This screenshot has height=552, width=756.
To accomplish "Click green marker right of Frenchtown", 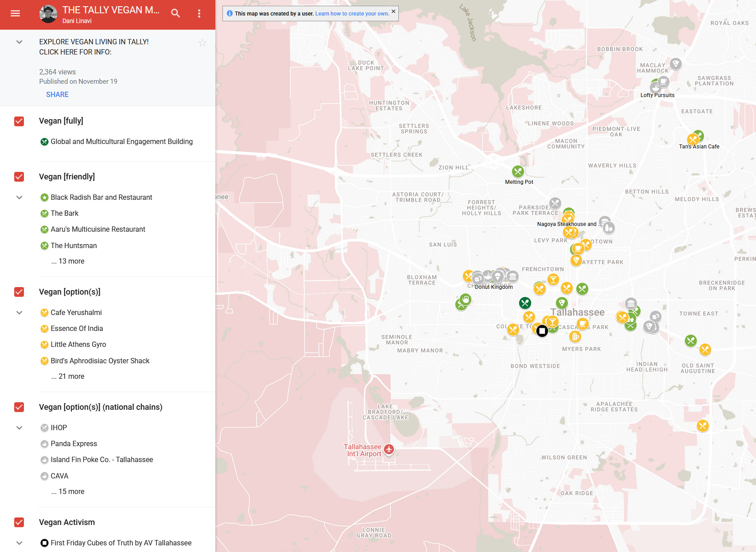I will pos(582,289).
